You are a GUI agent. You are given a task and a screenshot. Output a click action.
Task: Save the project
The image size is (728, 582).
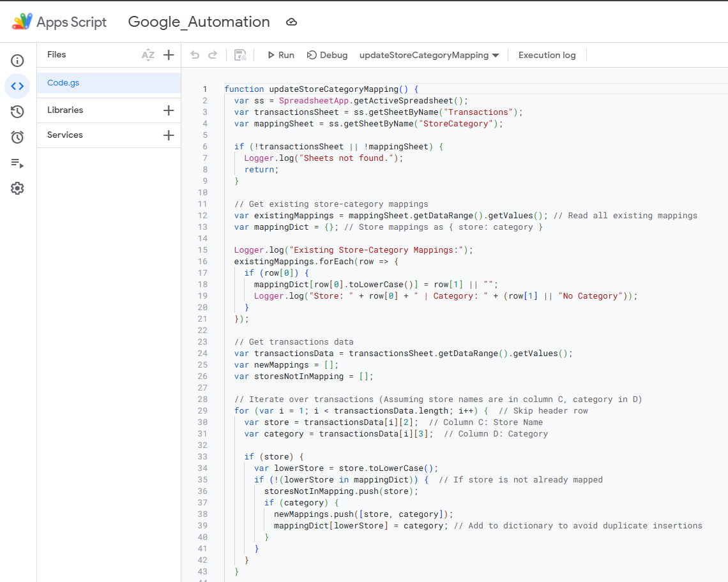pyautogui.click(x=239, y=55)
